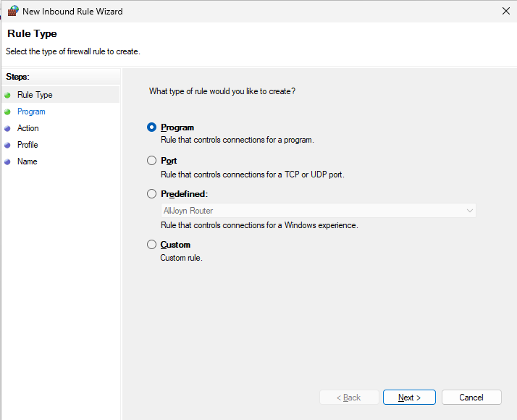Click the disabled Back button
The image size is (517, 420).
349,398
